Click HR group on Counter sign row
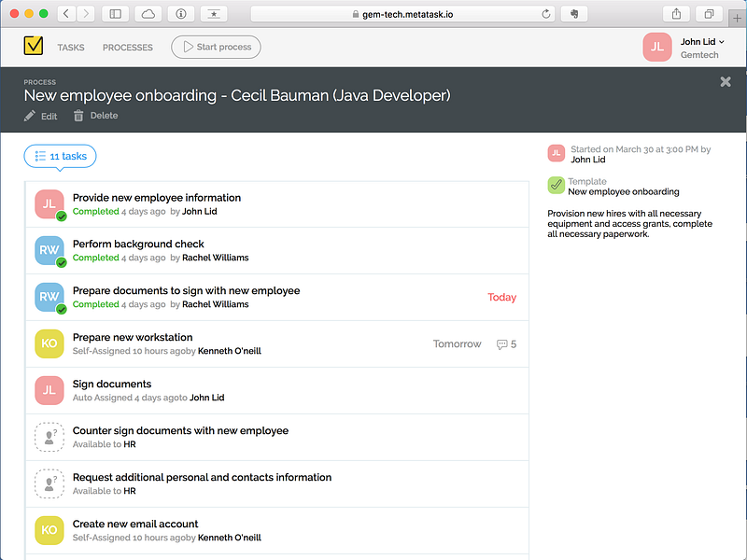The height and width of the screenshot is (560, 747). (130, 444)
